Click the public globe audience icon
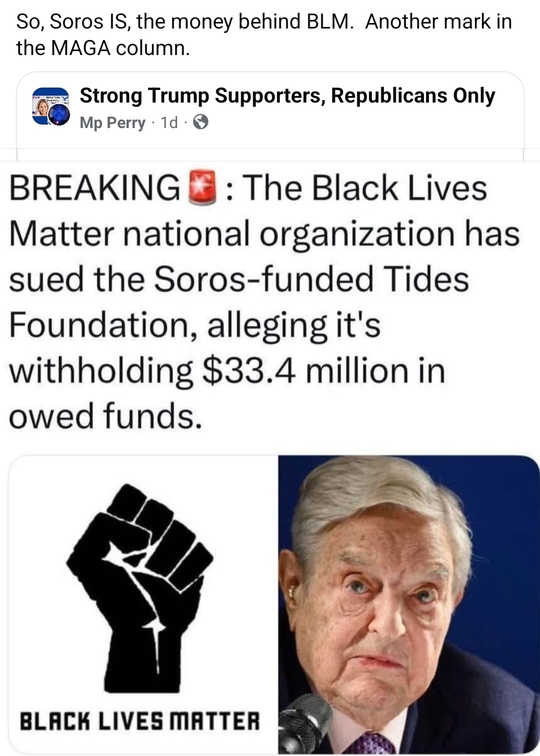 201,122
